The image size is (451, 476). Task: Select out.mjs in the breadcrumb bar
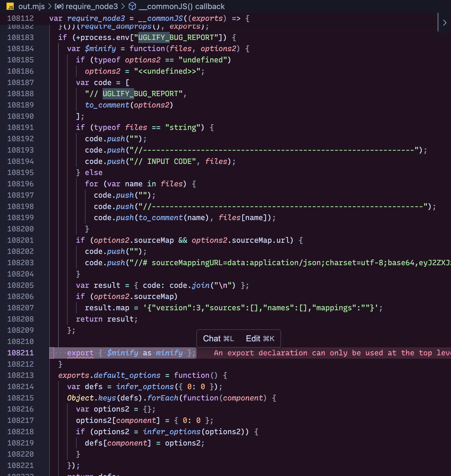[32, 6]
